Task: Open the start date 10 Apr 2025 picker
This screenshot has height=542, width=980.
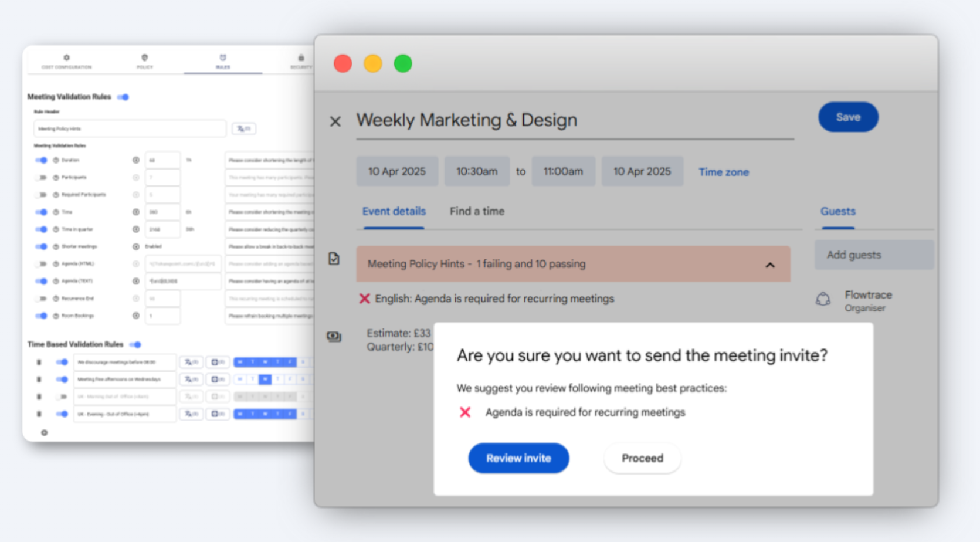Action: [x=397, y=171]
